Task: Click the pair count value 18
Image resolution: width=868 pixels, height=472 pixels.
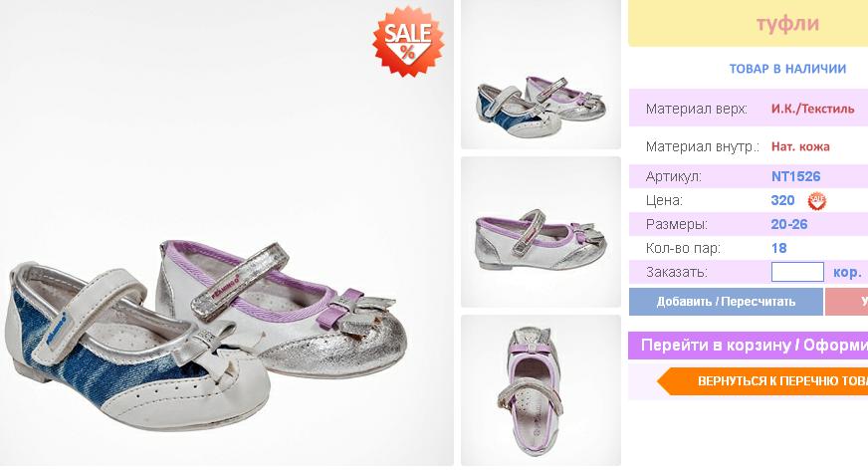Action: pos(778,248)
